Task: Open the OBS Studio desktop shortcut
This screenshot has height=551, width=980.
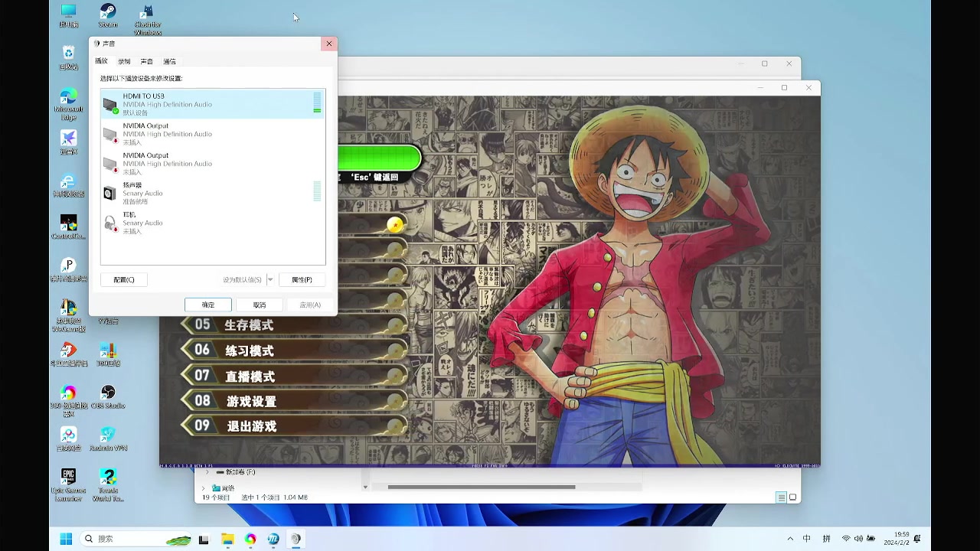Action: pos(108,396)
